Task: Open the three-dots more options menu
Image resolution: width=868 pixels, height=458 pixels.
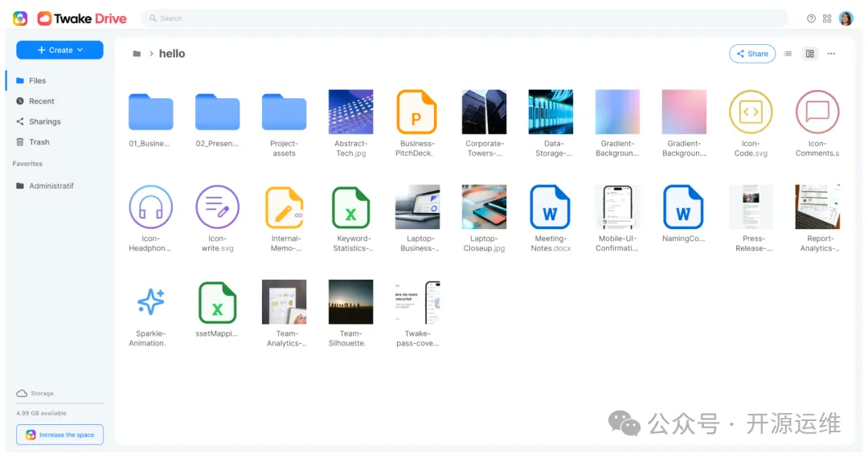Action: [831, 54]
